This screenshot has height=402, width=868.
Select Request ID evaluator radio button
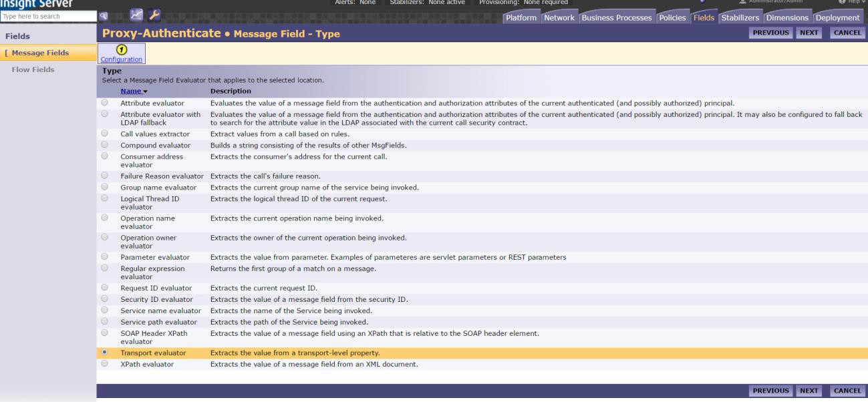point(104,288)
